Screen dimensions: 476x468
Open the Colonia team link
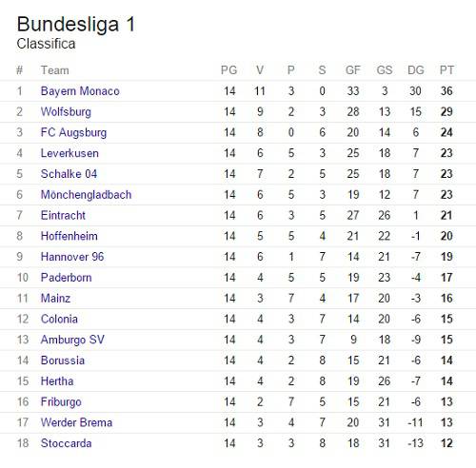pyautogui.click(x=59, y=319)
